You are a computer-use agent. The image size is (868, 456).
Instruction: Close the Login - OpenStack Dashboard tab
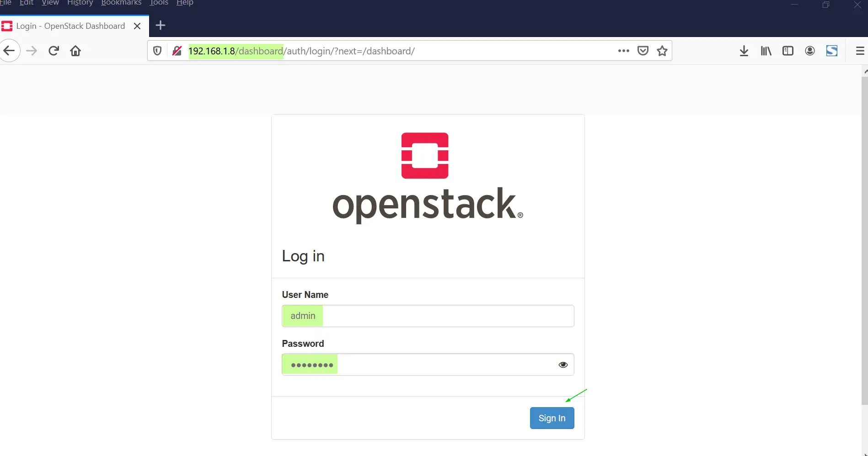click(137, 26)
